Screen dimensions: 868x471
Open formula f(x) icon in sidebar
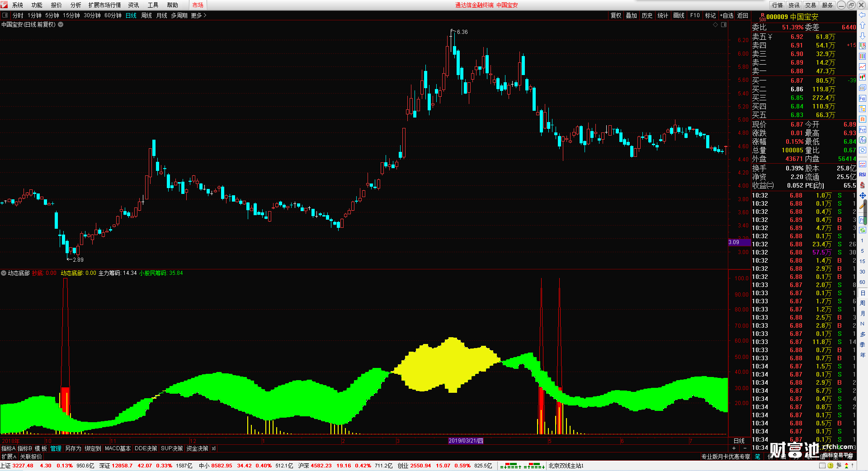pyautogui.click(x=862, y=140)
